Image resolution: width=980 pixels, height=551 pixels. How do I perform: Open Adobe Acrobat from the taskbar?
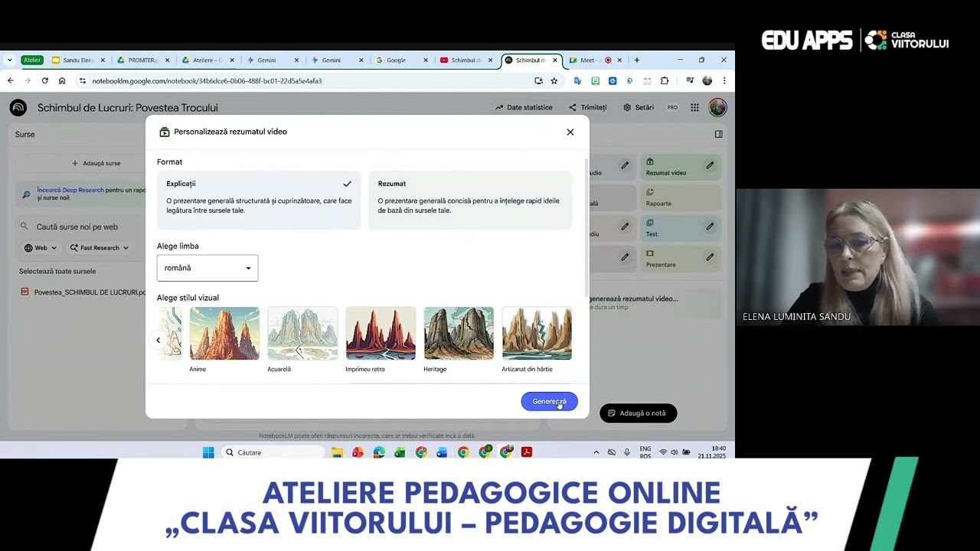(x=527, y=452)
